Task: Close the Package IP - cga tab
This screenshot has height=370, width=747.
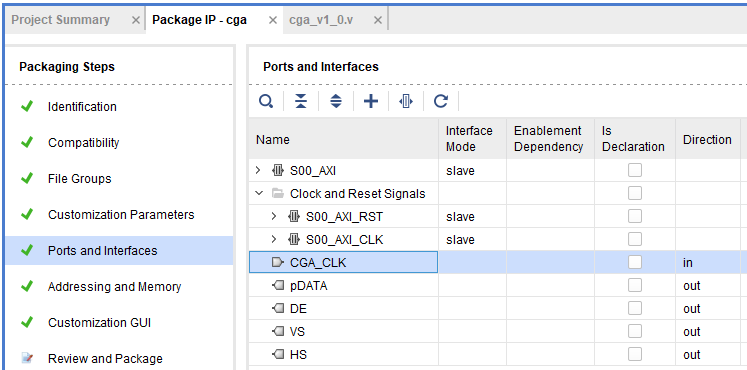Action: (273, 20)
